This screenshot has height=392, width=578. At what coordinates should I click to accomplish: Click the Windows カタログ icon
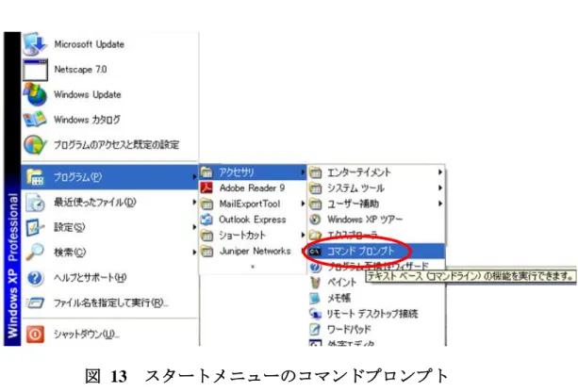click(35, 120)
